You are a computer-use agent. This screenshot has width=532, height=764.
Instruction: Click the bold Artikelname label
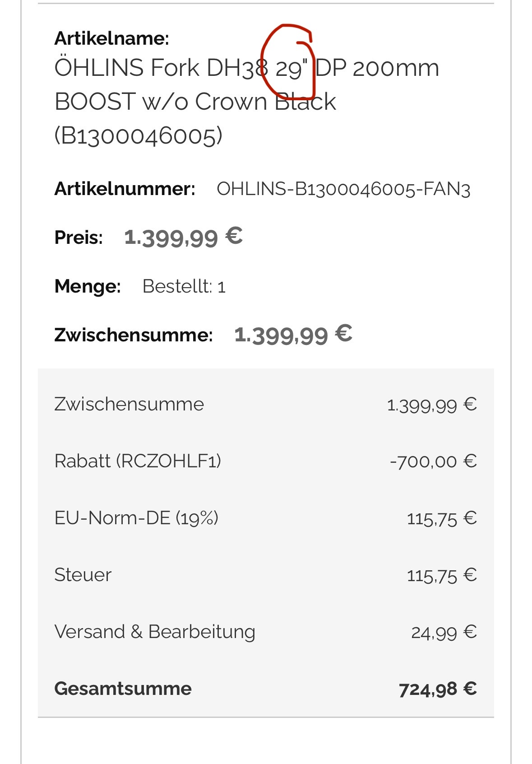coord(111,38)
